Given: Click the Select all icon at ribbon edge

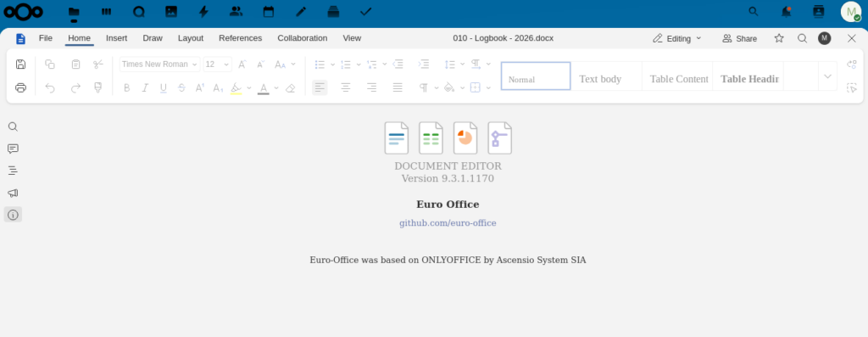Looking at the screenshot, I should coord(851,87).
